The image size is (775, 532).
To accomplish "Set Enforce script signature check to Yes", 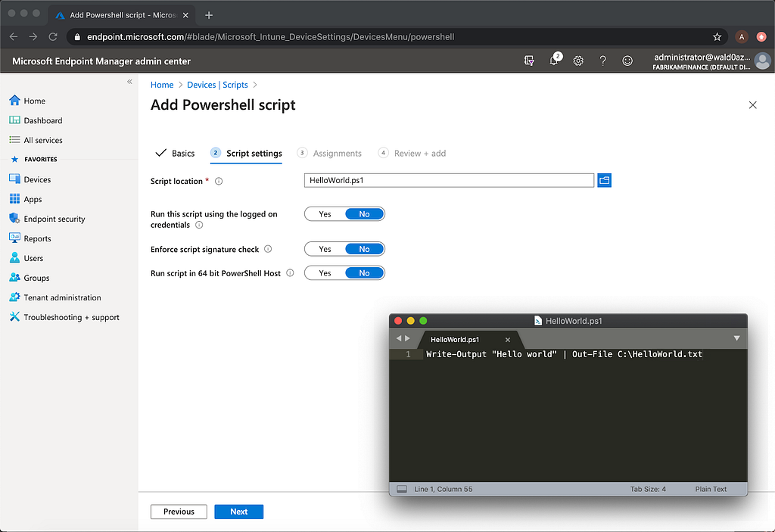I will [x=325, y=249].
